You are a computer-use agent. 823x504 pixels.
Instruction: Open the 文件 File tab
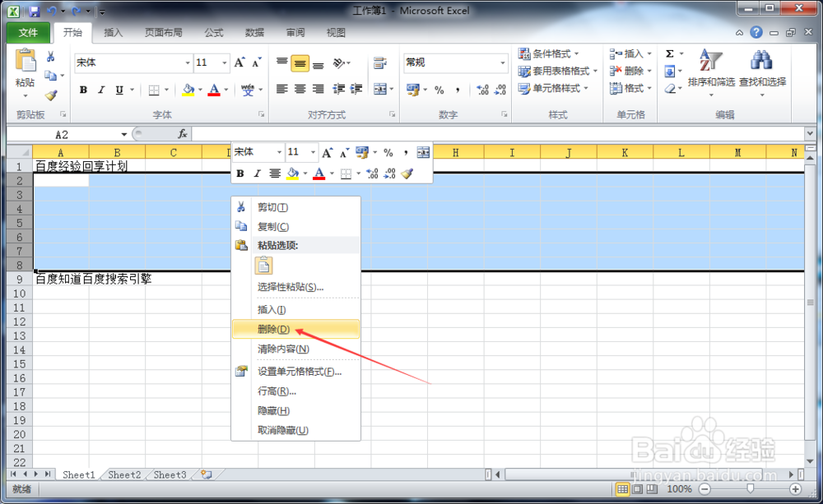(x=28, y=33)
